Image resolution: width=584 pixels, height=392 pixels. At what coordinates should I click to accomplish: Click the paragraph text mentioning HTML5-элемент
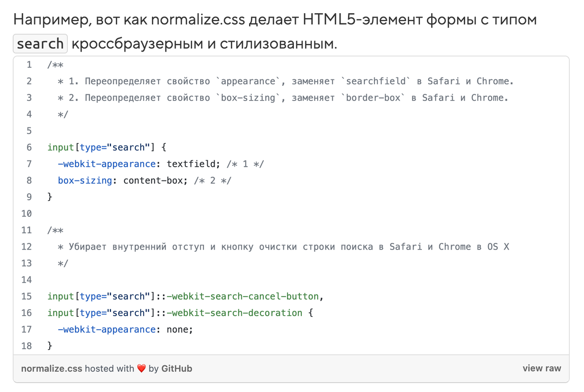[275, 20]
